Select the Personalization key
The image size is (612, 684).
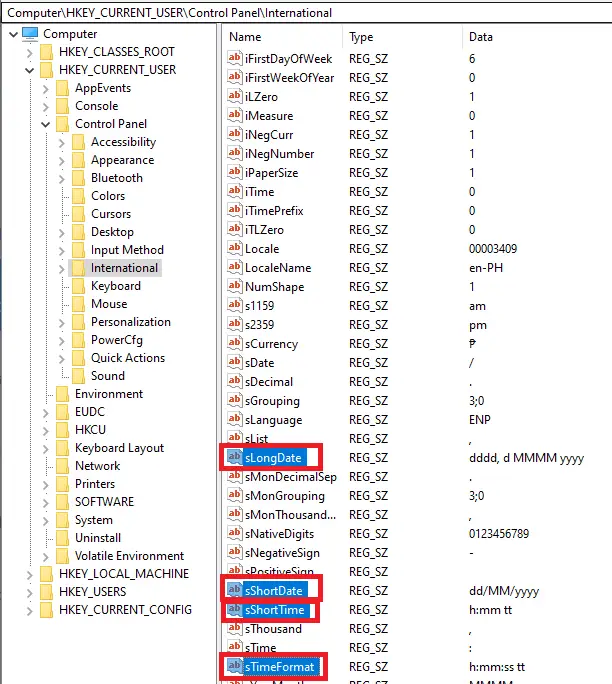pyautogui.click(x=130, y=322)
